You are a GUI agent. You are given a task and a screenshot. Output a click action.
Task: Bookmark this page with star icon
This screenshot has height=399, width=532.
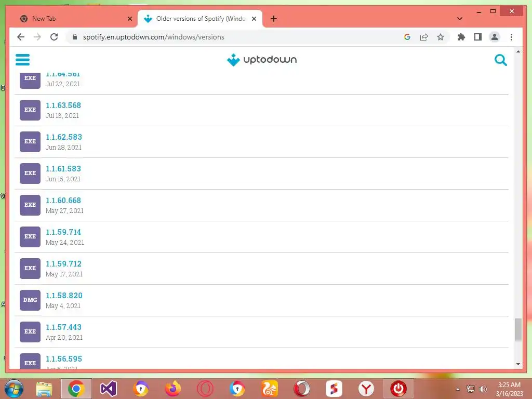441,37
